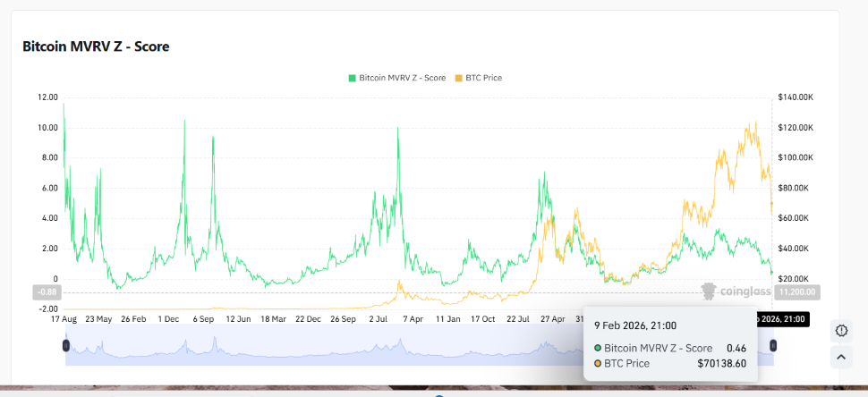Click the $120.00K right axis label

click(796, 128)
